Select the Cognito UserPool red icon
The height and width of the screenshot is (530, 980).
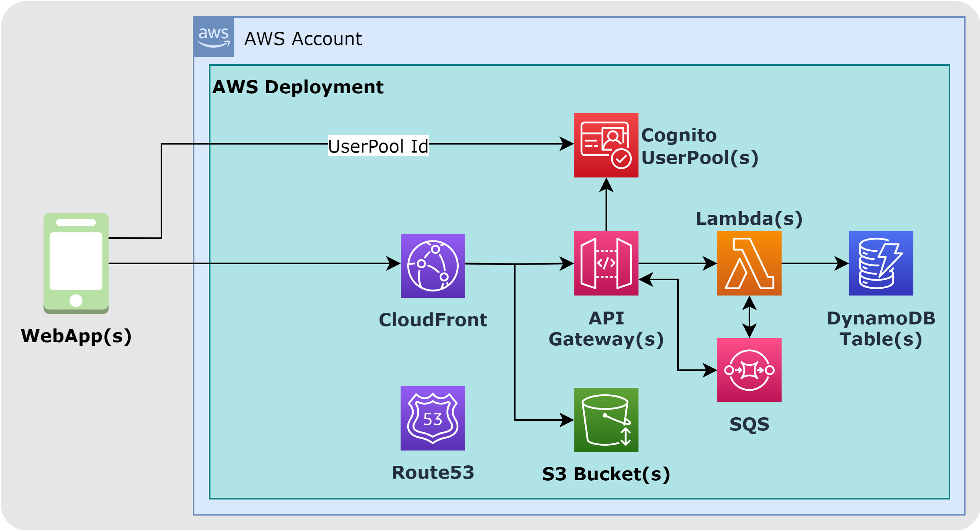(606, 145)
